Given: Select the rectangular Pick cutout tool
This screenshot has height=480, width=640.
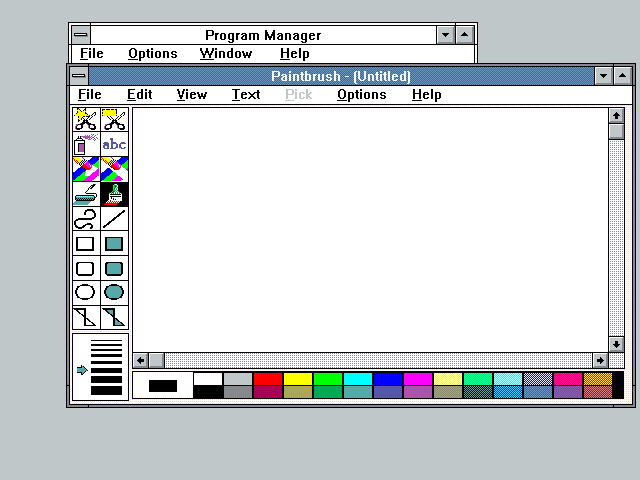Looking at the screenshot, I should coord(115,119).
